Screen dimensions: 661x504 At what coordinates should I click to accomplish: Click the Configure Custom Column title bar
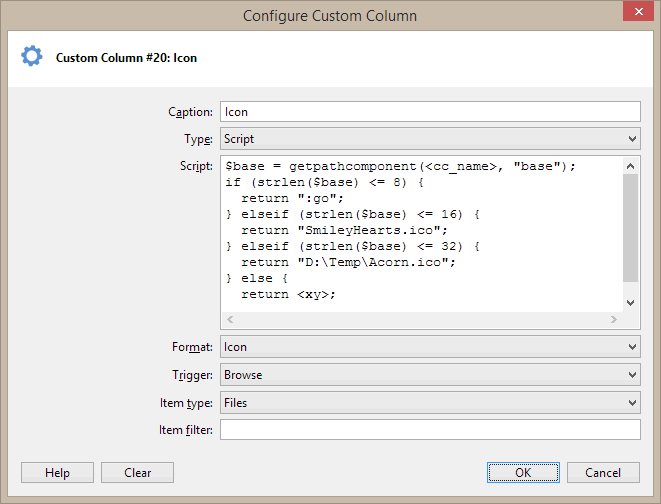[x=330, y=15]
